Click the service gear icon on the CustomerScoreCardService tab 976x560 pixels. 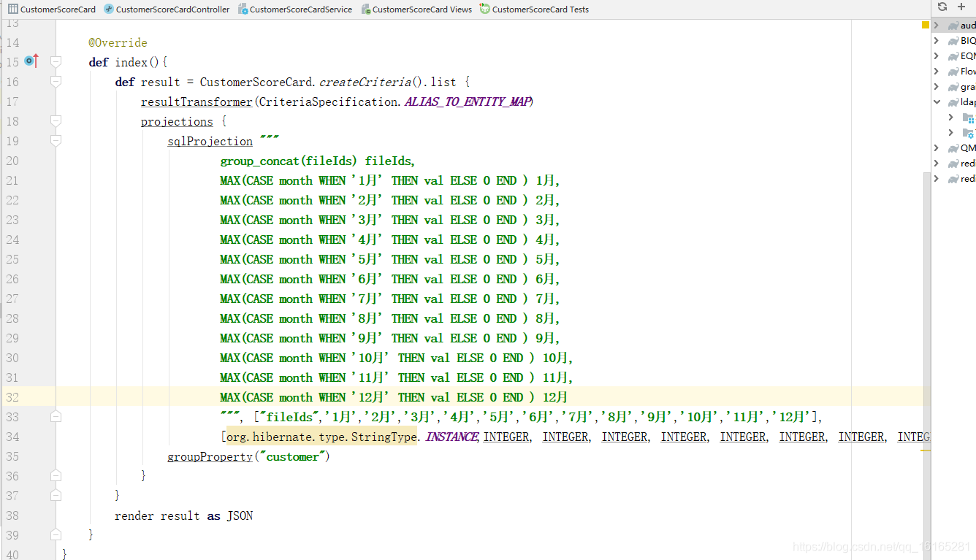pyautogui.click(x=243, y=9)
